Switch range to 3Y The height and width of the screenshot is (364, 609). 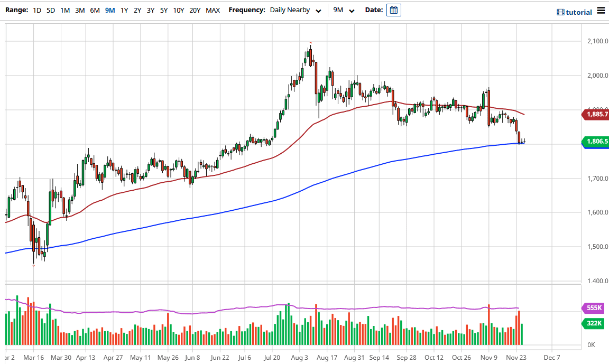pyautogui.click(x=151, y=11)
